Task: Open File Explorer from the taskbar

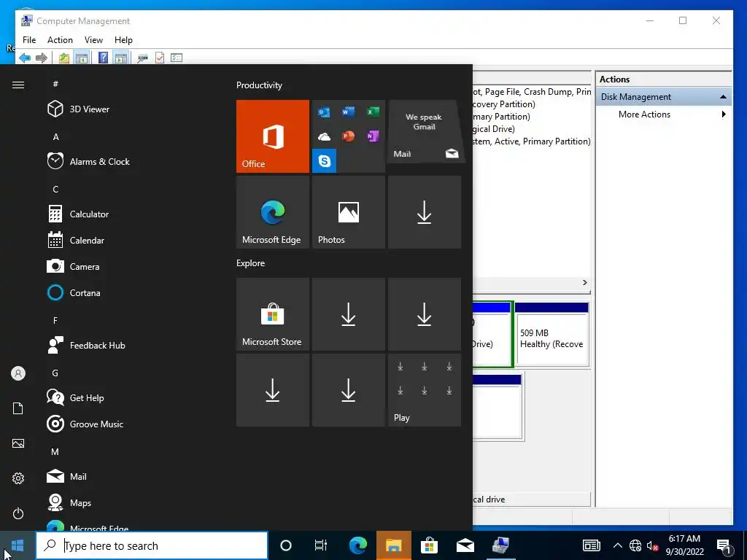Action: point(393,545)
